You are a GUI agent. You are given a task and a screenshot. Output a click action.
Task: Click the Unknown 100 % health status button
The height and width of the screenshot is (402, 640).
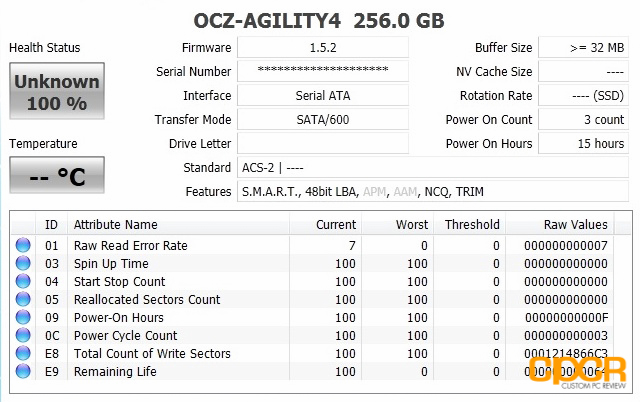57,91
